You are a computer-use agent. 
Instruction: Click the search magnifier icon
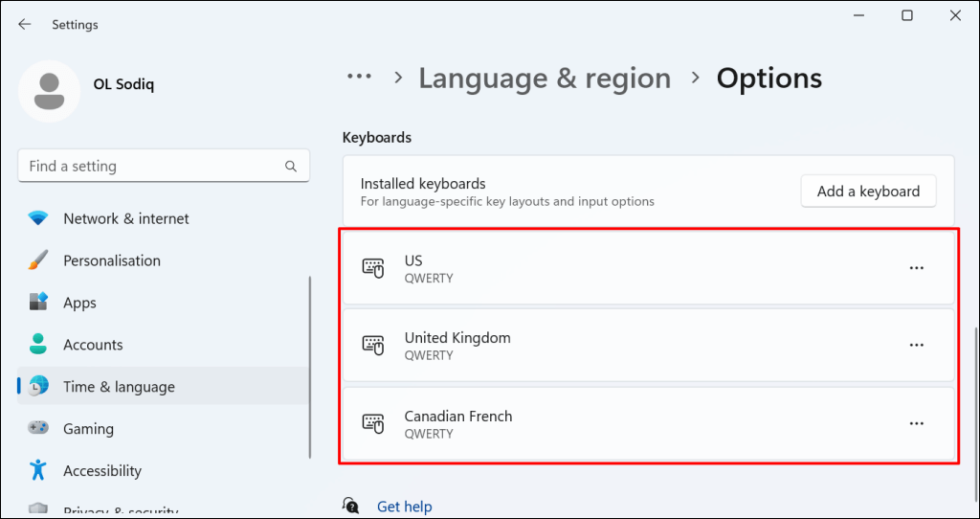291,166
